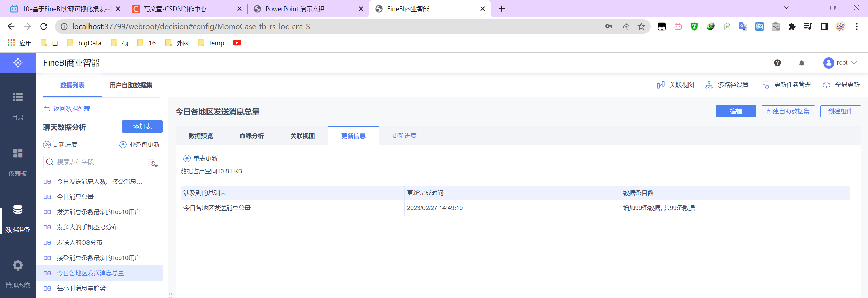Switch to the 用户自助数据集 tab
The width and height of the screenshot is (868, 298).
click(131, 85)
